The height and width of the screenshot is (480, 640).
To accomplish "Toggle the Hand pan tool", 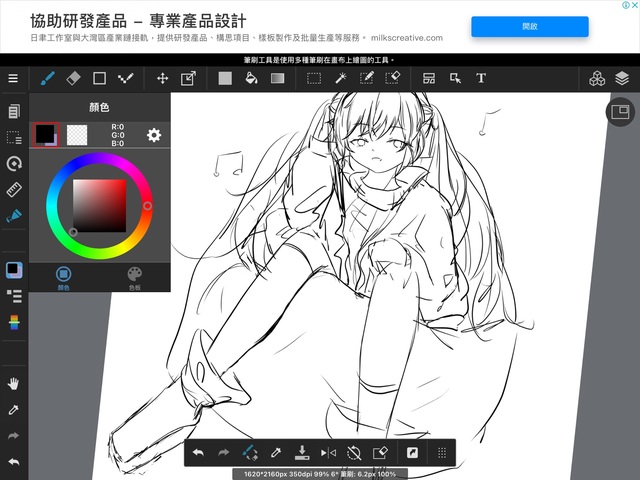I will (x=14, y=383).
